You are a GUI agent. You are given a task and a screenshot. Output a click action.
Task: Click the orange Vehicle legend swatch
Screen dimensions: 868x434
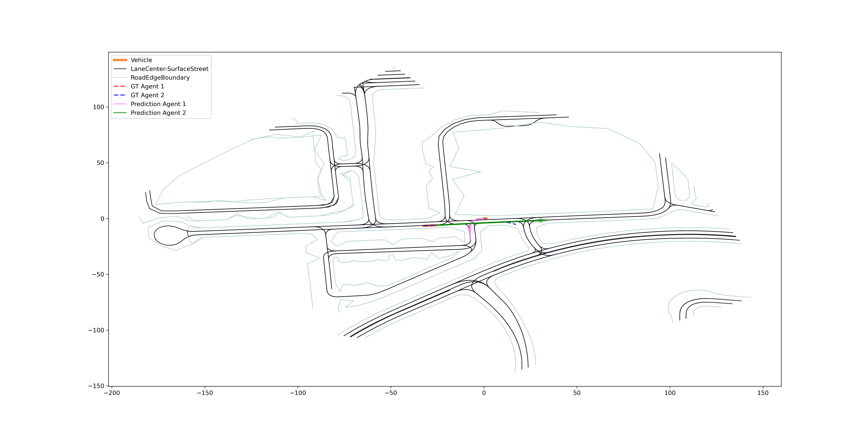click(x=120, y=60)
